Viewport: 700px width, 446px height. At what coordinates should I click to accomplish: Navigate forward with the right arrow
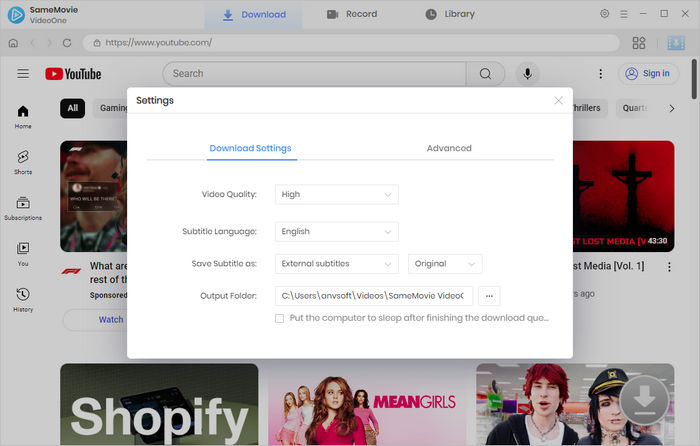point(50,43)
